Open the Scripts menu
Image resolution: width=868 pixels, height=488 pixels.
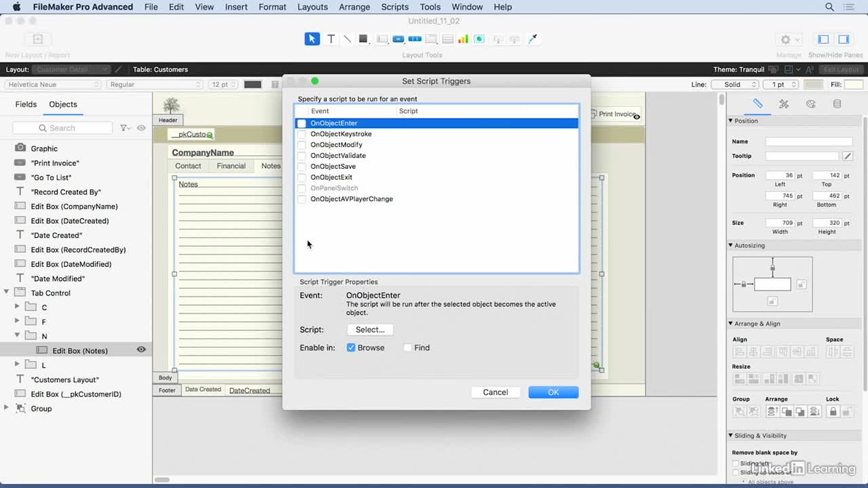[395, 7]
